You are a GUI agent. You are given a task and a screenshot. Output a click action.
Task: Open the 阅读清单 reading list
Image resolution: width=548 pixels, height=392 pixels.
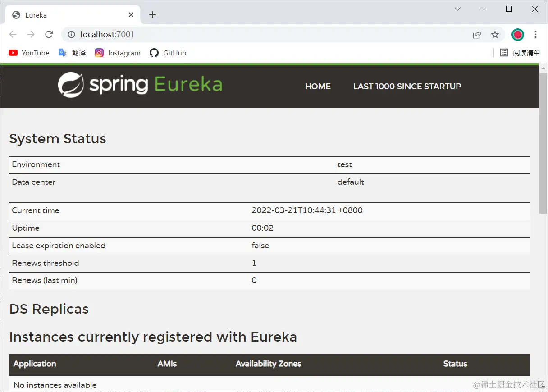pyautogui.click(x=520, y=53)
